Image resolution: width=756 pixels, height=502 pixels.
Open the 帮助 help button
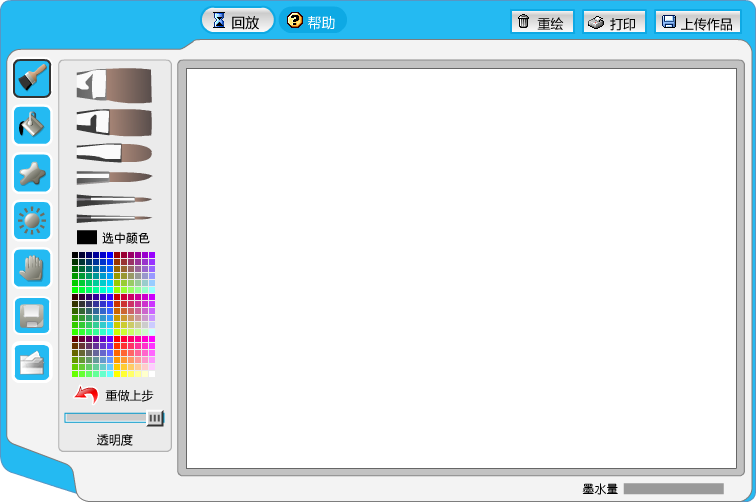(312, 21)
